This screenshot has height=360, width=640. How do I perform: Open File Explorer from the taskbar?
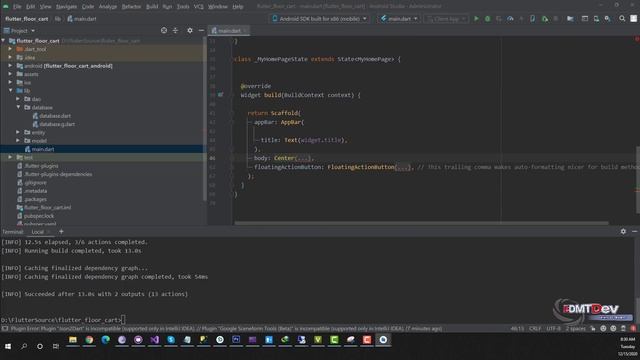pos(73,340)
